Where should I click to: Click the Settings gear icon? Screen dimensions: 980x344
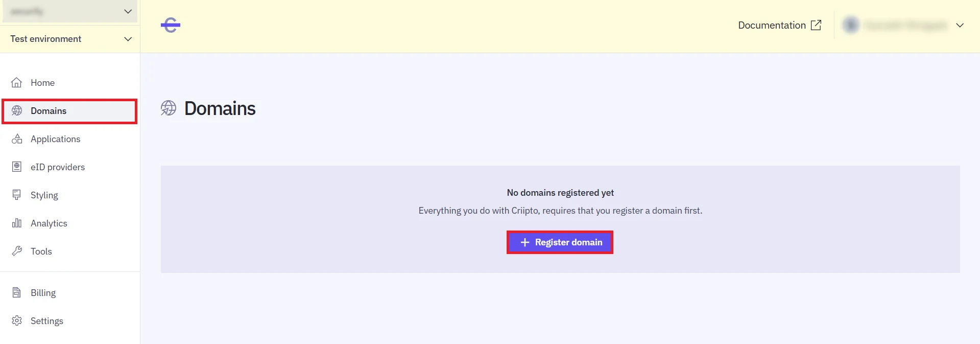(x=17, y=320)
